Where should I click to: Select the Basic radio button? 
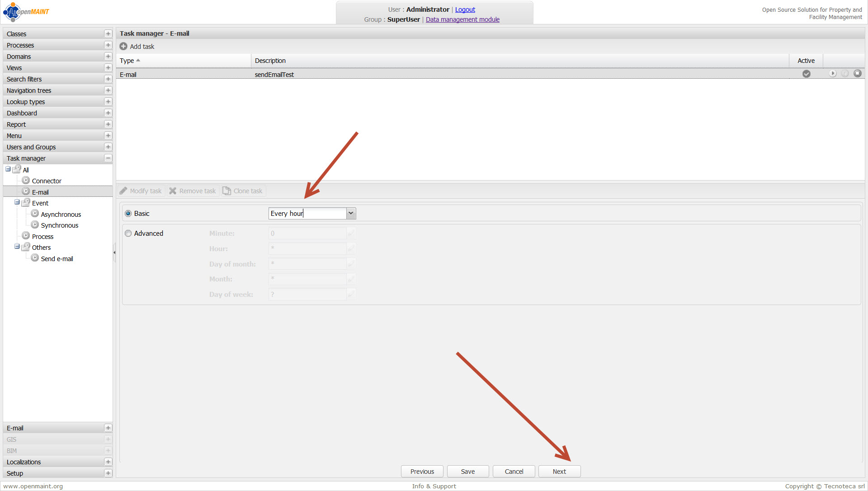click(x=128, y=214)
